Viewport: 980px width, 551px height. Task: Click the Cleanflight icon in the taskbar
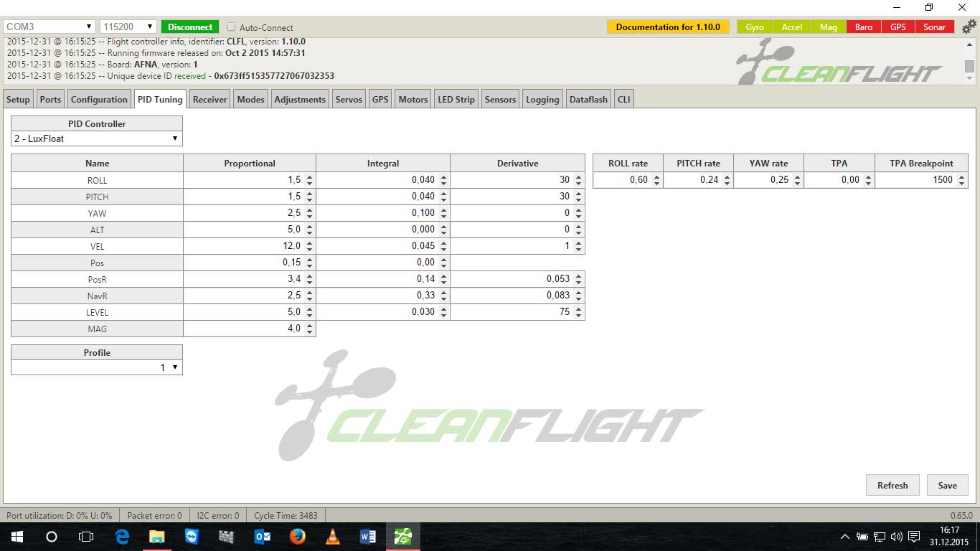click(402, 536)
